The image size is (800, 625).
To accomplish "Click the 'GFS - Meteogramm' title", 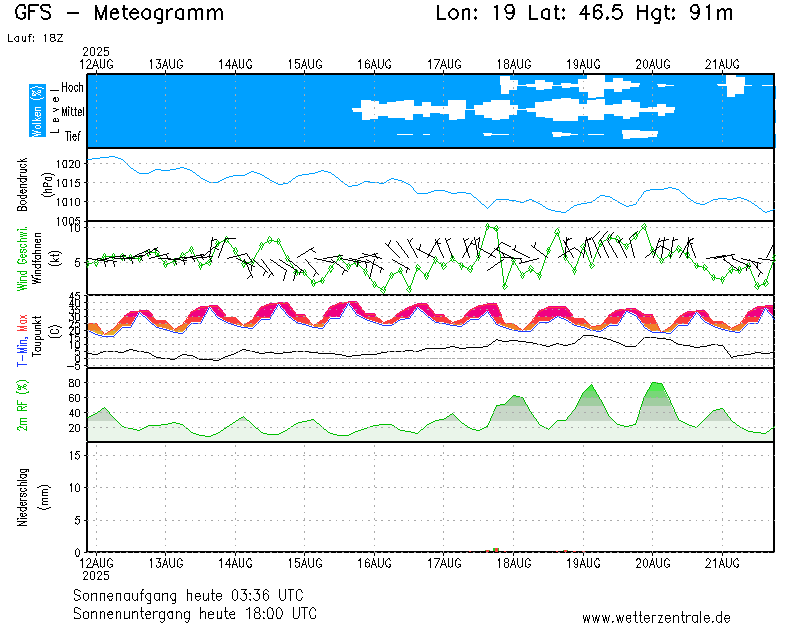I will pyautogui.click(x=119, y=13).
